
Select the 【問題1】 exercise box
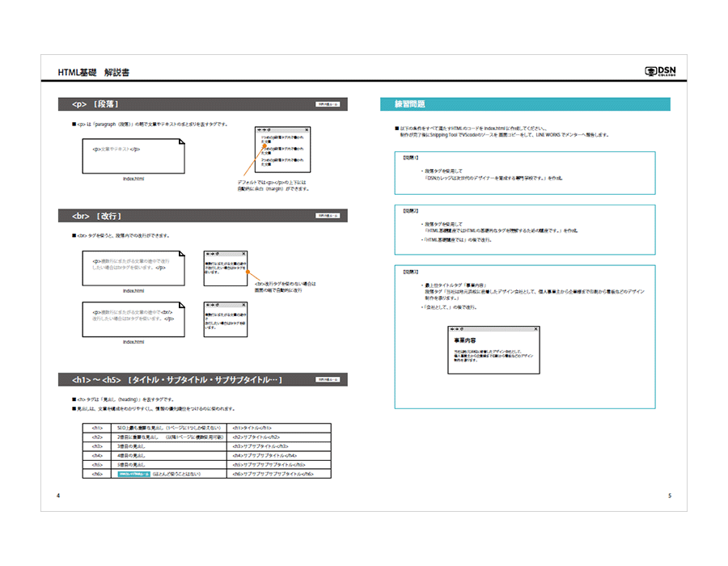[525, 172]
